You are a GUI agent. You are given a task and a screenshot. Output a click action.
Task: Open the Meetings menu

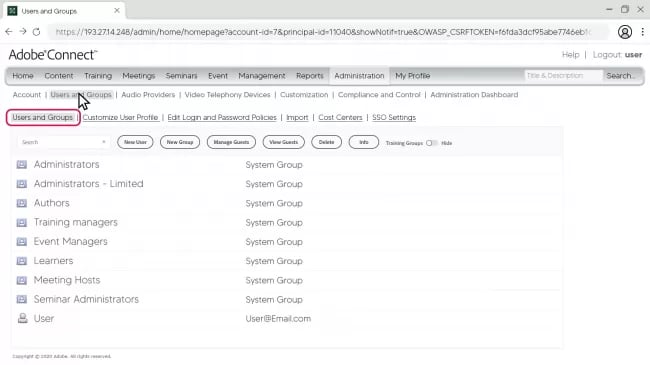138,76
